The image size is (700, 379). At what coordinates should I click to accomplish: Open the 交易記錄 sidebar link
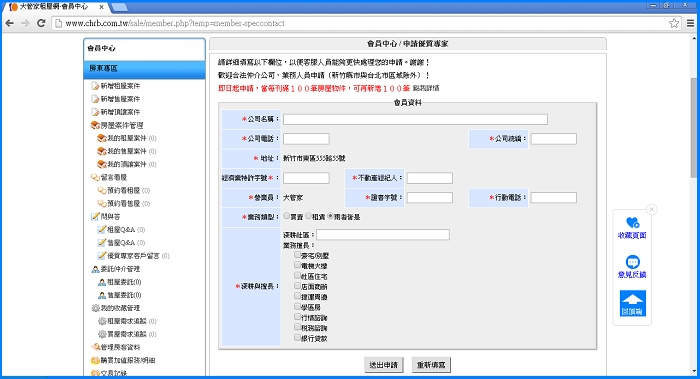[x=113, y=373]
